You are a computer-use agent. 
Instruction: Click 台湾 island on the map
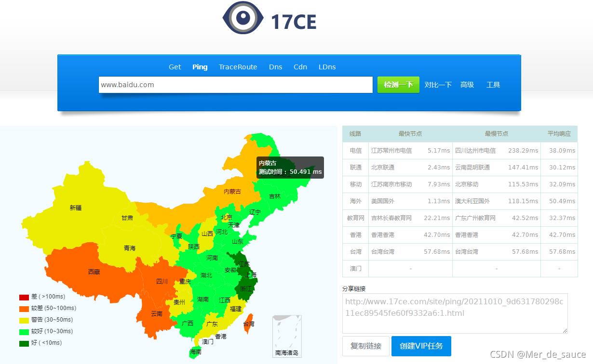(249, 324)
